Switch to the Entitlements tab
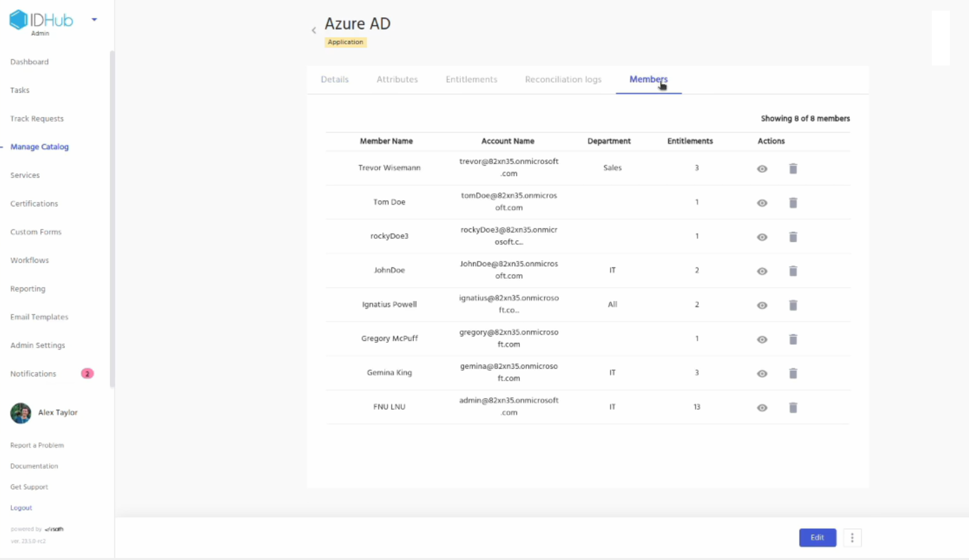Image resolution: width=969 pixels, height=560 pixels. (x=471, y=79)
